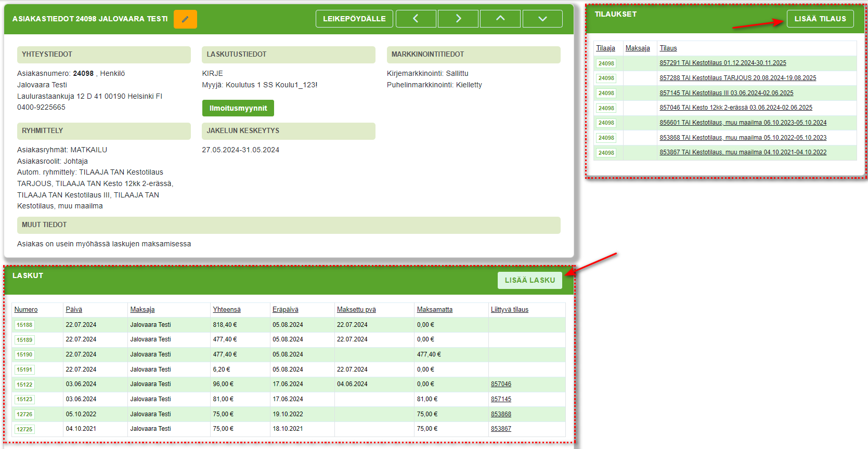Sort invoices by Maksettu pvä column

[356, 310]
